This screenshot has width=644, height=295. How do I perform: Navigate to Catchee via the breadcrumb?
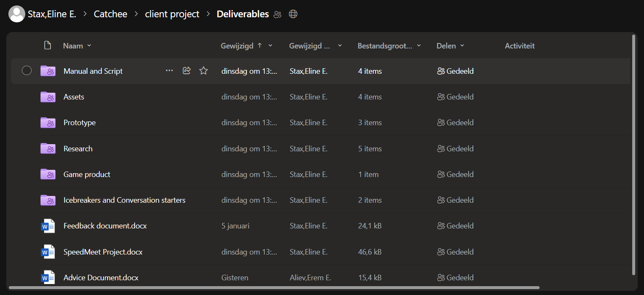tap(110, 14)
